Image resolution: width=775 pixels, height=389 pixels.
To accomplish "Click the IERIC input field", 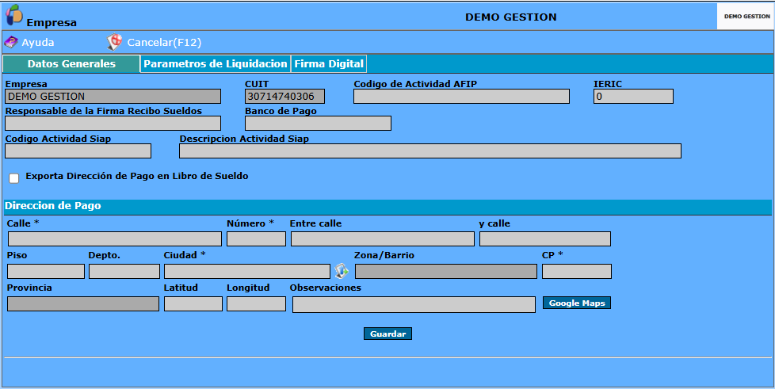I will (x=634, y=96).
